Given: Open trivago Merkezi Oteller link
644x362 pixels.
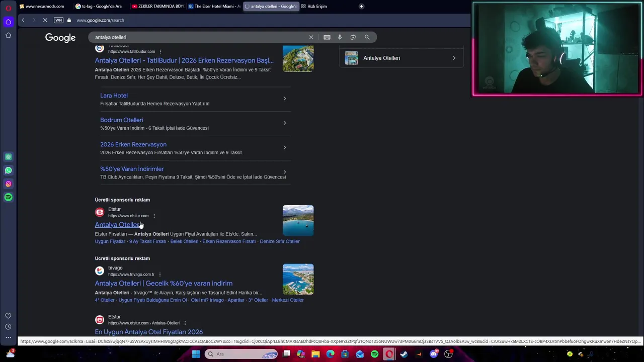Looking at the screenshot, I should 288,300.
